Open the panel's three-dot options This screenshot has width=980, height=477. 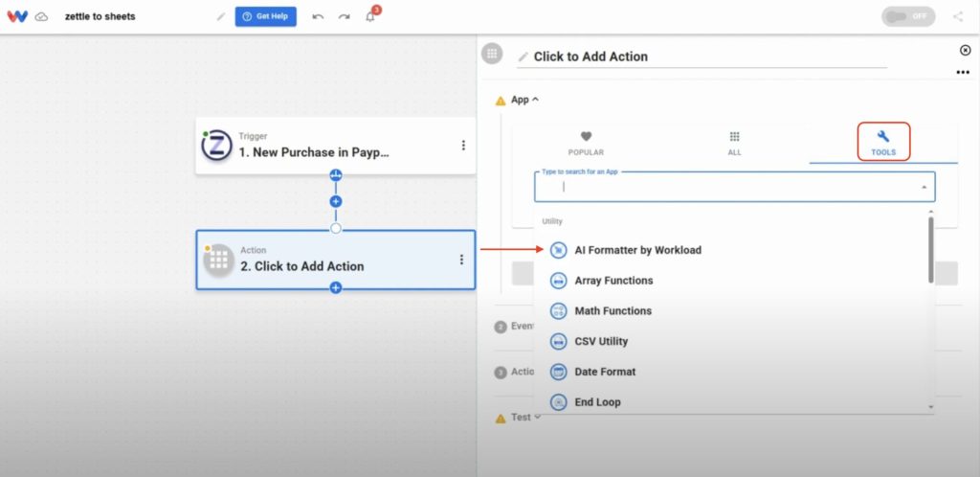(x=963, y=73)
